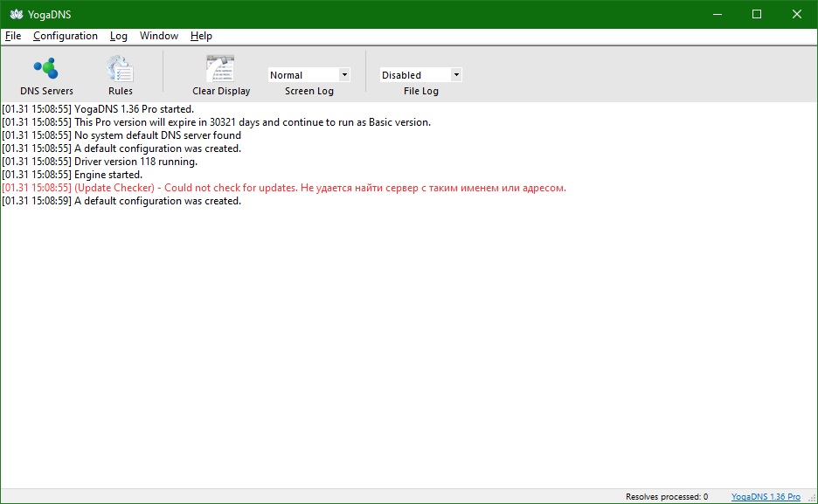Image resolution: width=818 pixels, height=504 pixels.
Task: Minimize the YogaDNS window
Action: click(717, 14)
